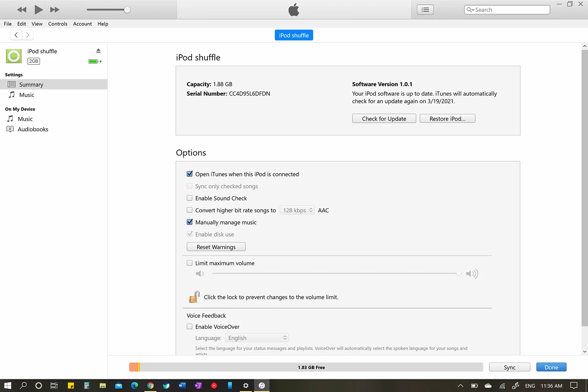
Task: Show hidden system tray icons chevron
Action: point(460,385)
